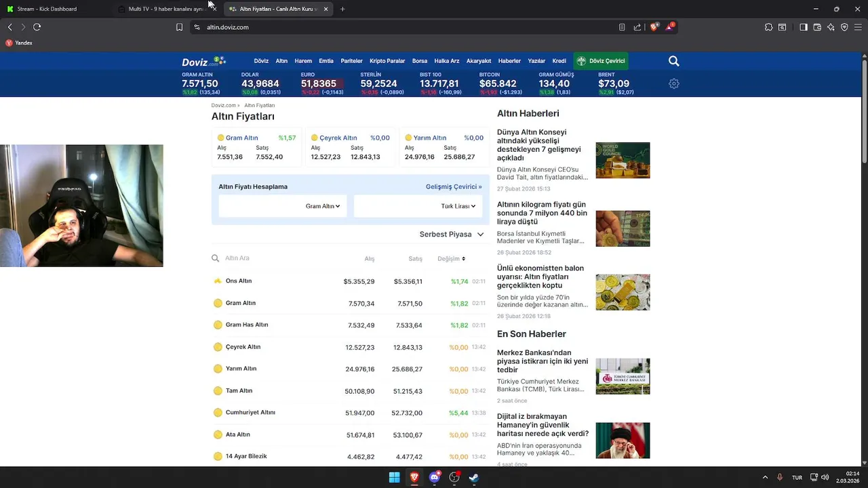This screenshot has height=488, width=868.
Task: Open the Yarım Altın table row
Action: 350,369
